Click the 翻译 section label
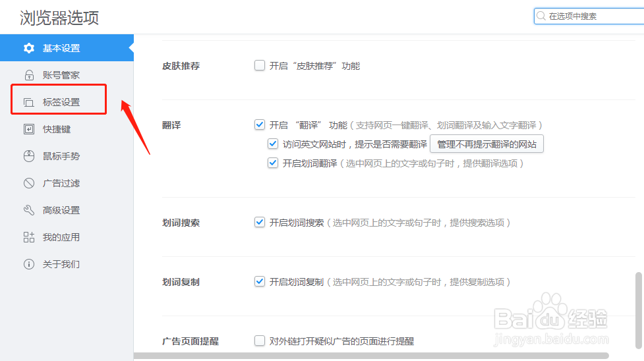Screen dimensions: 644x361 (x=171, y=125)
